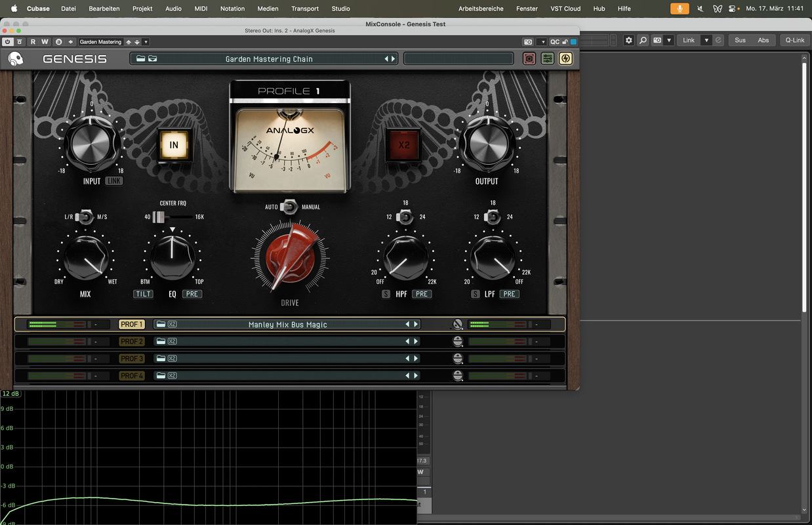Open the Garden Mastering preset dropdown arrow
Viewport: 812px width, 525px height.
pyautogui.click(x=146, y=42)
